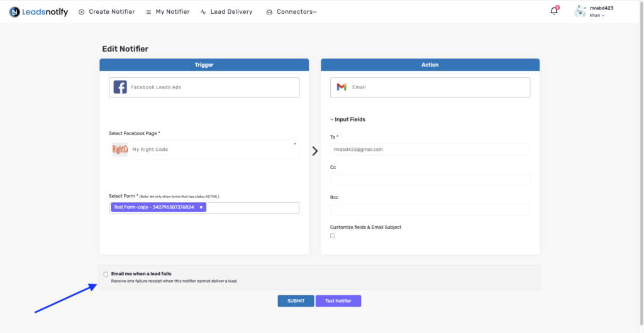Click the Cc input field

pos(430,180)
